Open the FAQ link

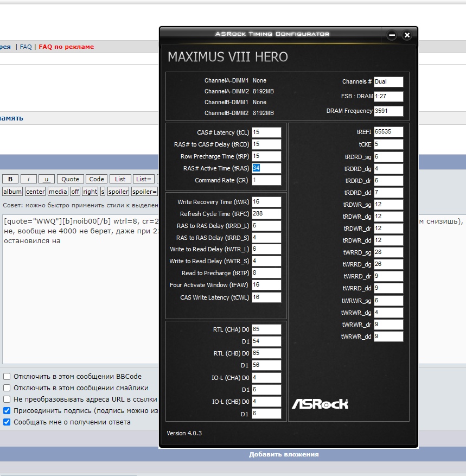click(25, 47)
